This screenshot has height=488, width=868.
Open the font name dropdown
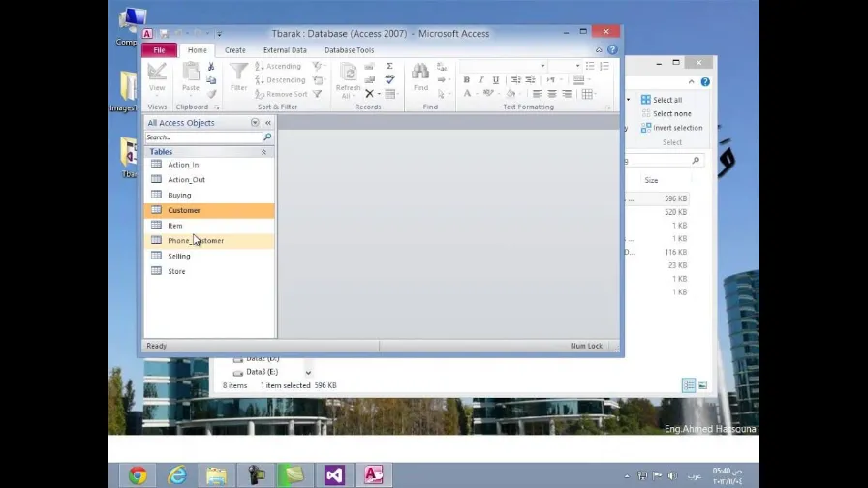tap(542, 66)
